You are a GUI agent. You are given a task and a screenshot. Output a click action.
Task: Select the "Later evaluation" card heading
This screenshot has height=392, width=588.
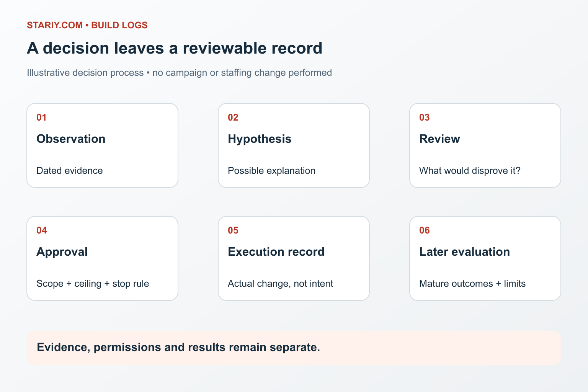pyautogui.click(x=464, y=252)
